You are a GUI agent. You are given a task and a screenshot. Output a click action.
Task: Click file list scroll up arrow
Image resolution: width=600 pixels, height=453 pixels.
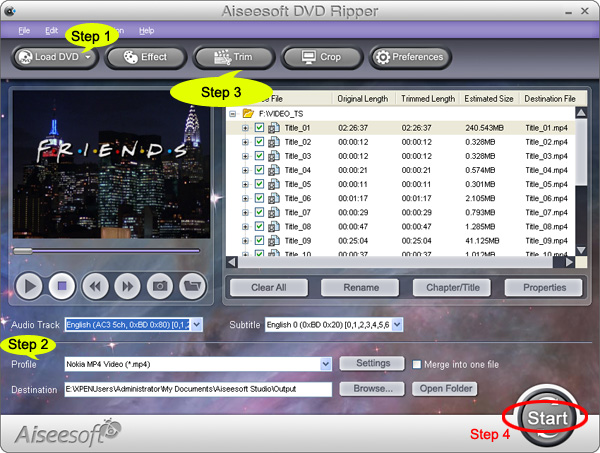pyautogui.click(x=581, y=112)
